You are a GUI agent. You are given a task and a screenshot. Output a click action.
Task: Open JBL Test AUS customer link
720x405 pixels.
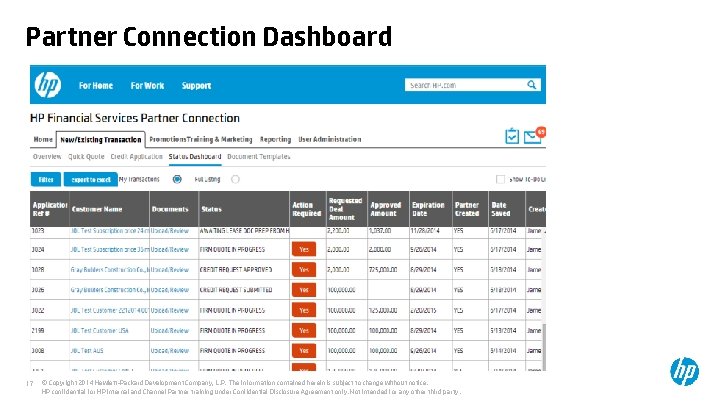tap(87, 350)
